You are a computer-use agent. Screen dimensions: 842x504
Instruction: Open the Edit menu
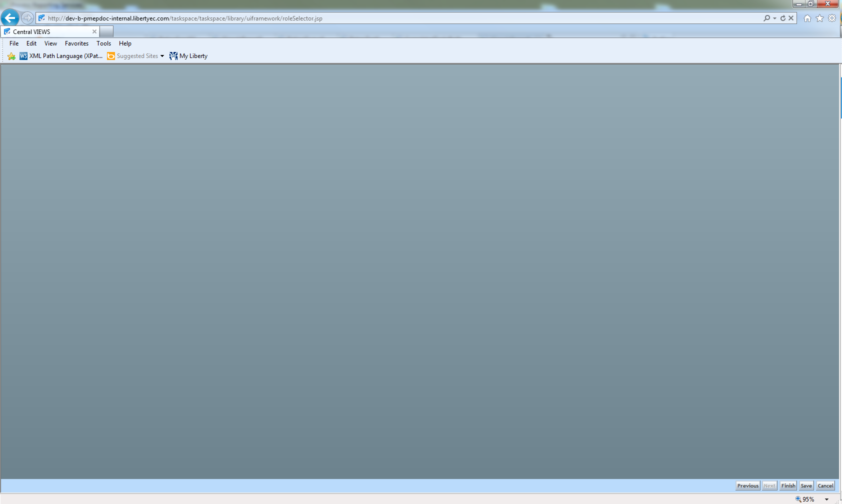coord(31,43)
